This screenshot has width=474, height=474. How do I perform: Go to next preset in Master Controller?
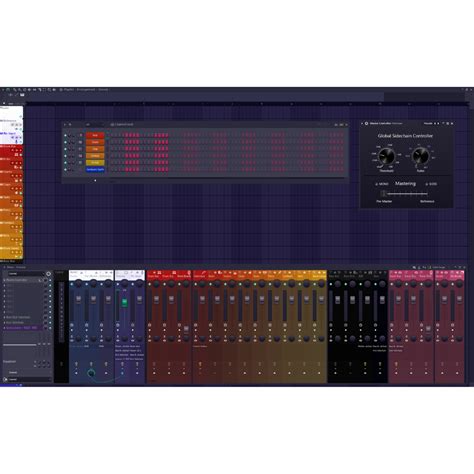coord(438,123)
